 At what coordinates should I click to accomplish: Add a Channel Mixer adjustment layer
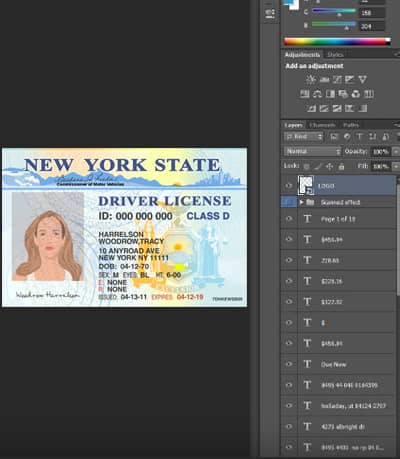point(356,94)
